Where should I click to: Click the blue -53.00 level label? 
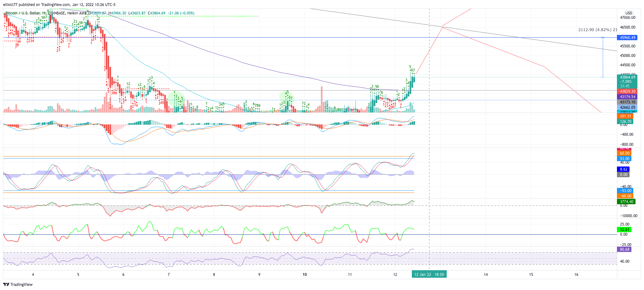click(x=625, y=191)
